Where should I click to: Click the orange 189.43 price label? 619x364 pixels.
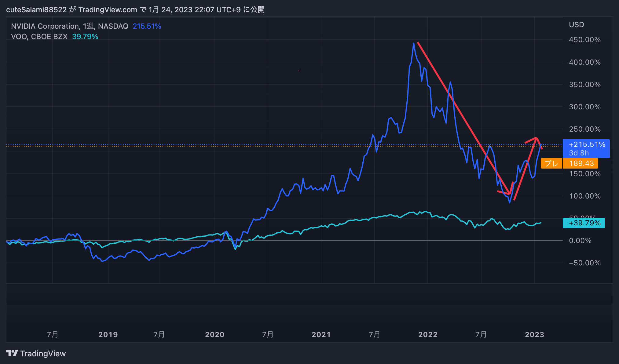click(581, 163)
